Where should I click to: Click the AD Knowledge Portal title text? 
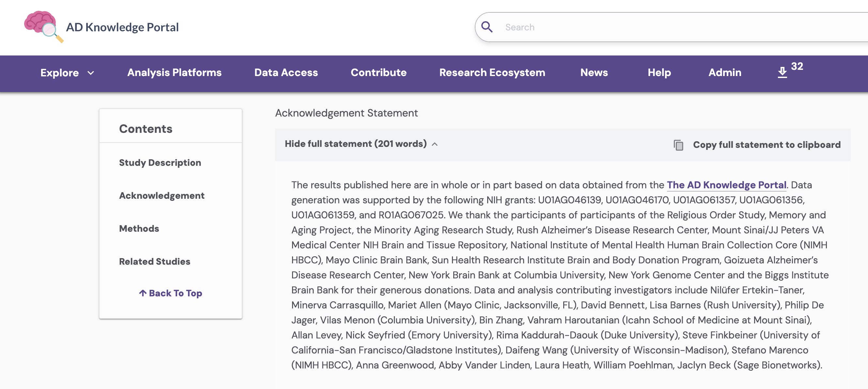(x=122, y=27)
